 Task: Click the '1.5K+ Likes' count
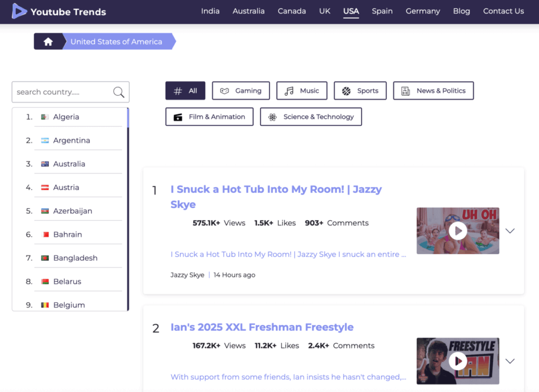[275, 223]
